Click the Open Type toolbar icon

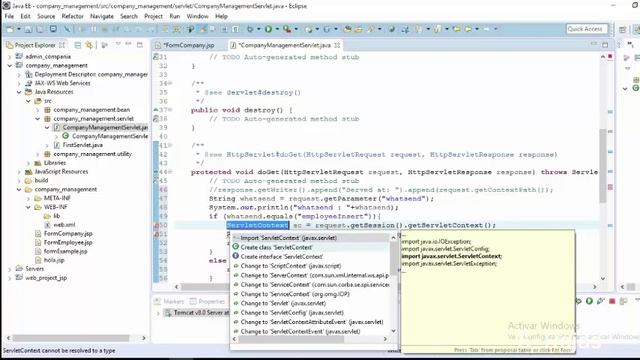click(x=347, y=29)
